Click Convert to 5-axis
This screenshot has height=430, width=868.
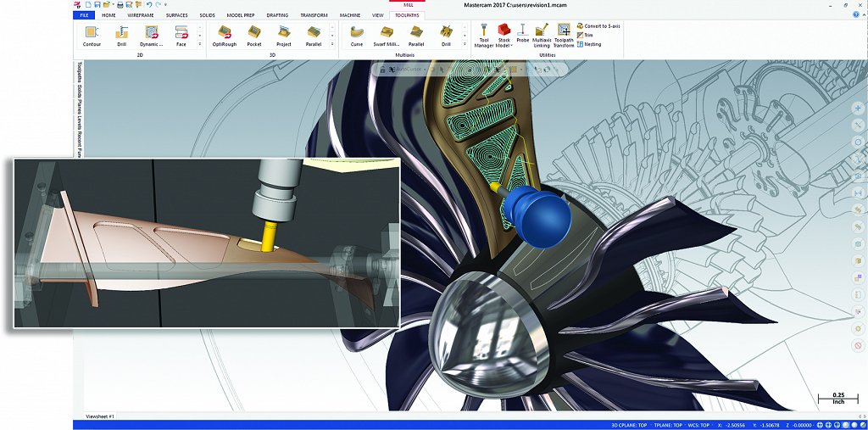pyautogui.click(x=598, y=26)
